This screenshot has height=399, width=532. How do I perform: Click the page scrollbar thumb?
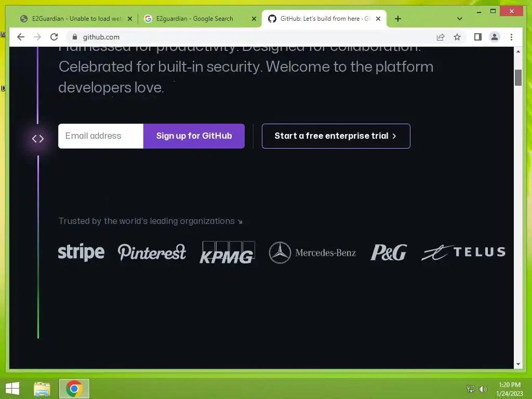pyautogui.click(x=518, y=78)
